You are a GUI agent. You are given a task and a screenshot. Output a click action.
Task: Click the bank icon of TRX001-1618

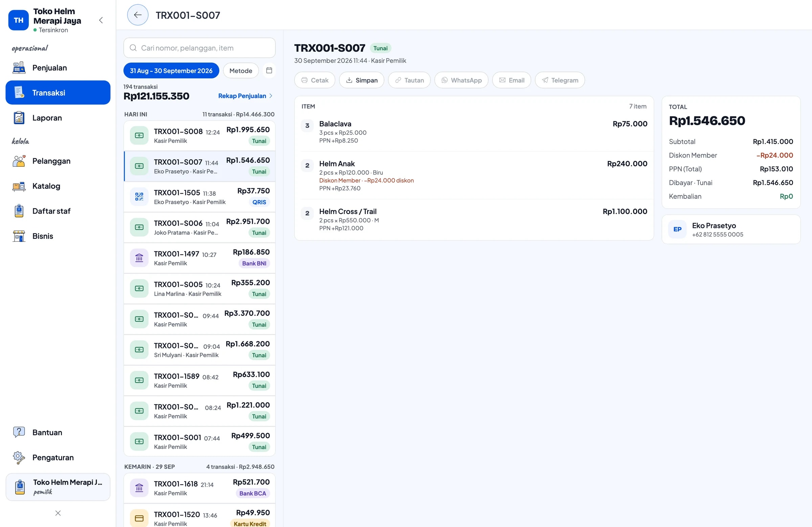click(139, 488)
